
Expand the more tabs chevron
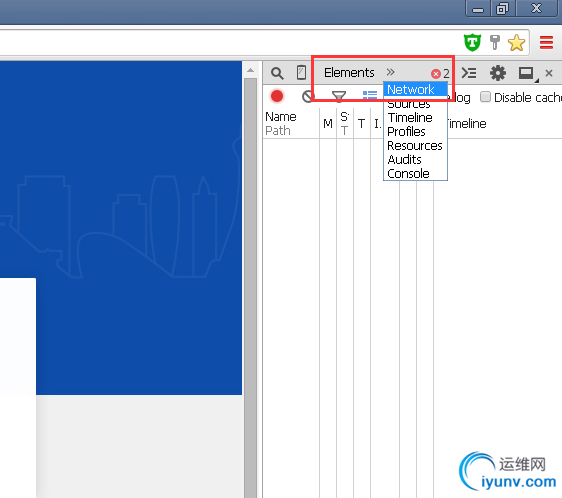pos(390,72)
